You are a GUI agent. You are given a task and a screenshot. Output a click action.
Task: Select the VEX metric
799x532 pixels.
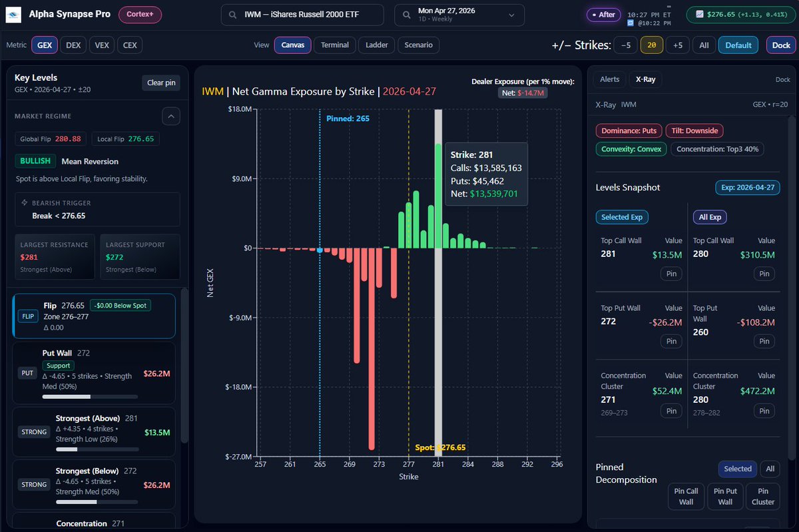(102, 45)
